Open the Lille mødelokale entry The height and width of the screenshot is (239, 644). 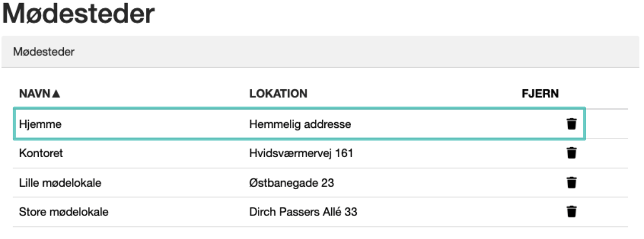(60, 183)
